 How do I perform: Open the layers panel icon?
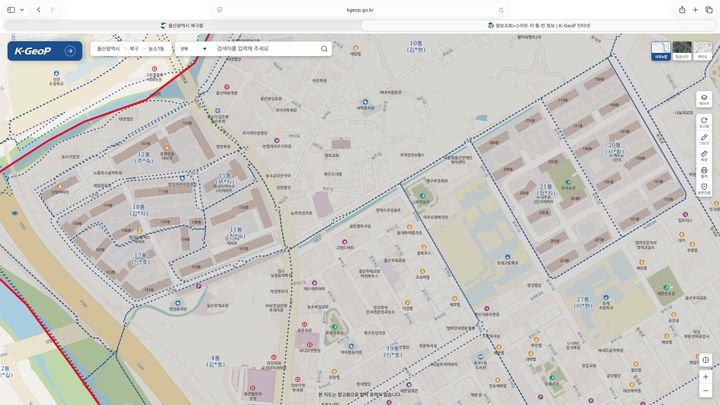pyautogui.click(x=704, y=100)
